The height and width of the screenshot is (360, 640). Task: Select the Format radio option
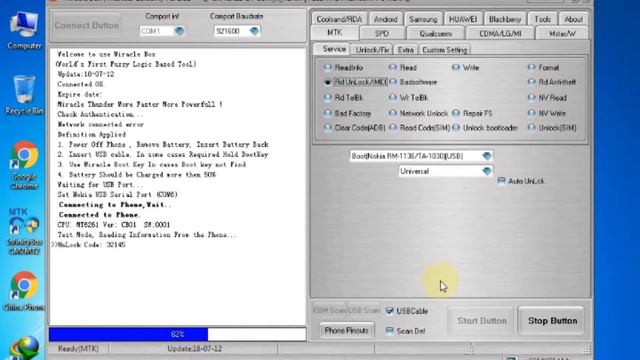531,67
